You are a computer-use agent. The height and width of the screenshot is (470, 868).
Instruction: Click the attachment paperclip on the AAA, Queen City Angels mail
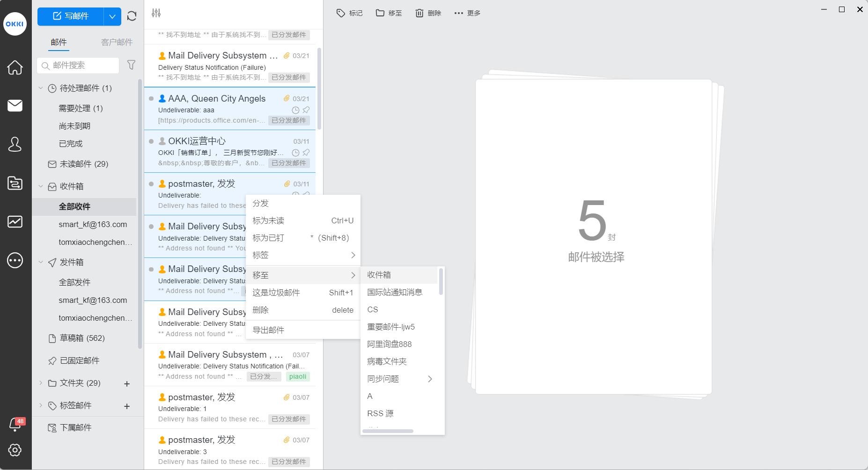coord(287,98)
